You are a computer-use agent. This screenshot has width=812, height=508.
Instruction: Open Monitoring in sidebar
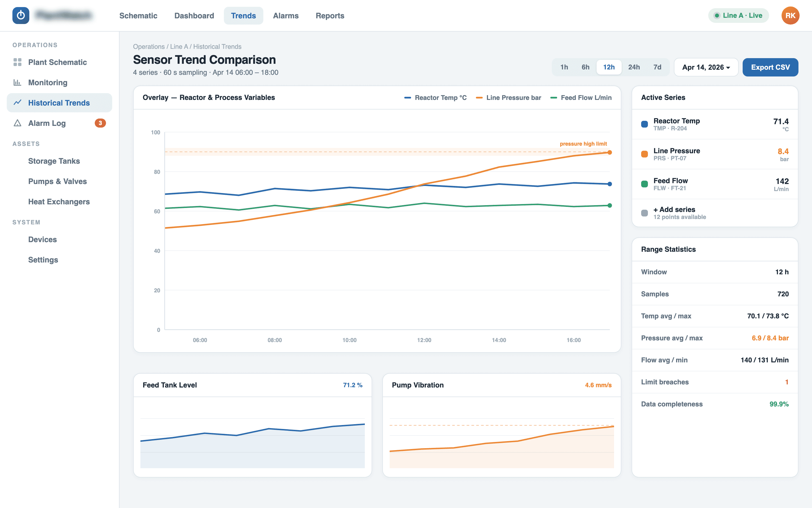pos(59,82)
